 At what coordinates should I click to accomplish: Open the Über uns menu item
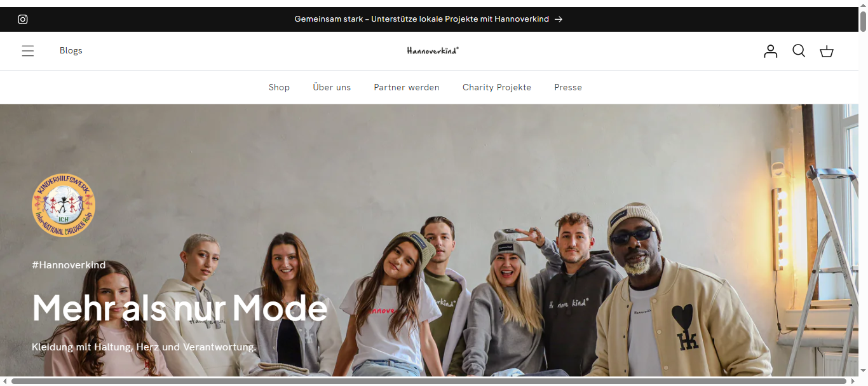tap(332, 87)
